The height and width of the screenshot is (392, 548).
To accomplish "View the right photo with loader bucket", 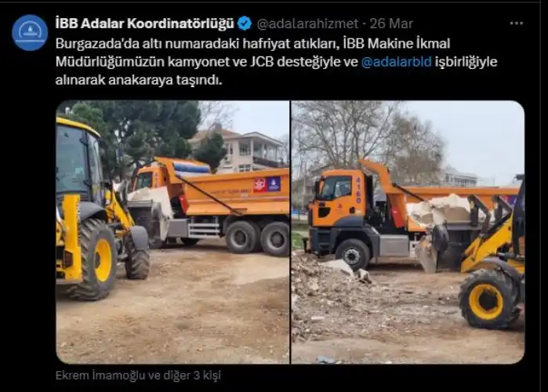I will (x=408, y=232).
